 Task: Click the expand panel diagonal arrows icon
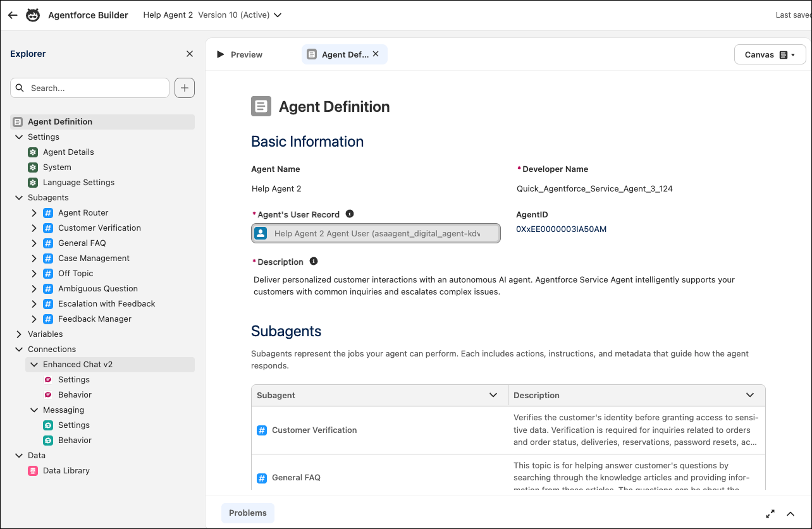coord(770,514)
